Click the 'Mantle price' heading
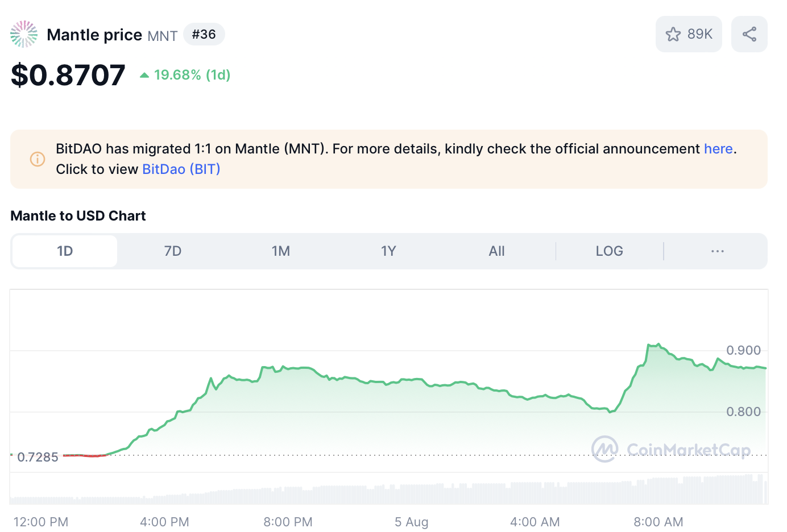 click(94, 35)
